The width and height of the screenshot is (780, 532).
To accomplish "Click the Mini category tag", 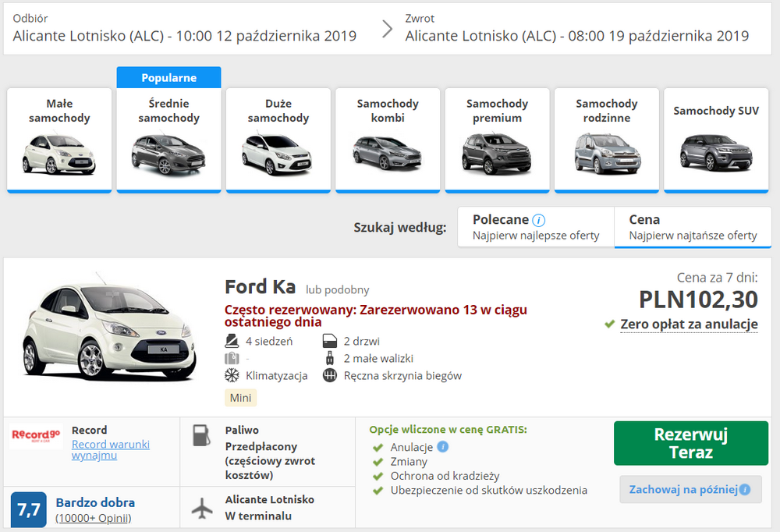I will tap(241, 398).
